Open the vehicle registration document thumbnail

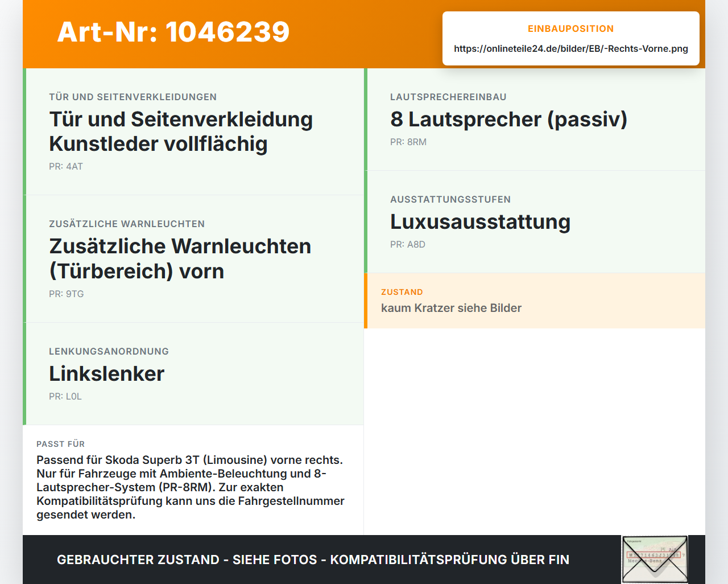click(x=655, y=560)
